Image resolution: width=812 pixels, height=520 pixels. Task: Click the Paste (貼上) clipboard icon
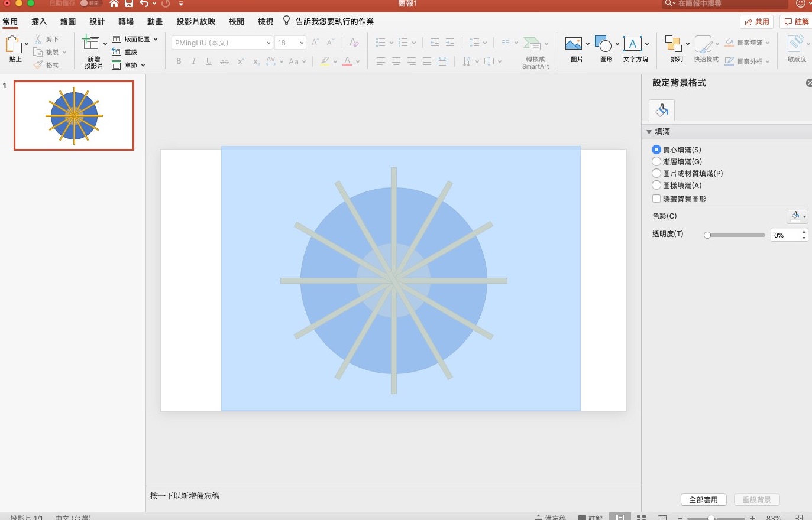[x=13, y=45]
